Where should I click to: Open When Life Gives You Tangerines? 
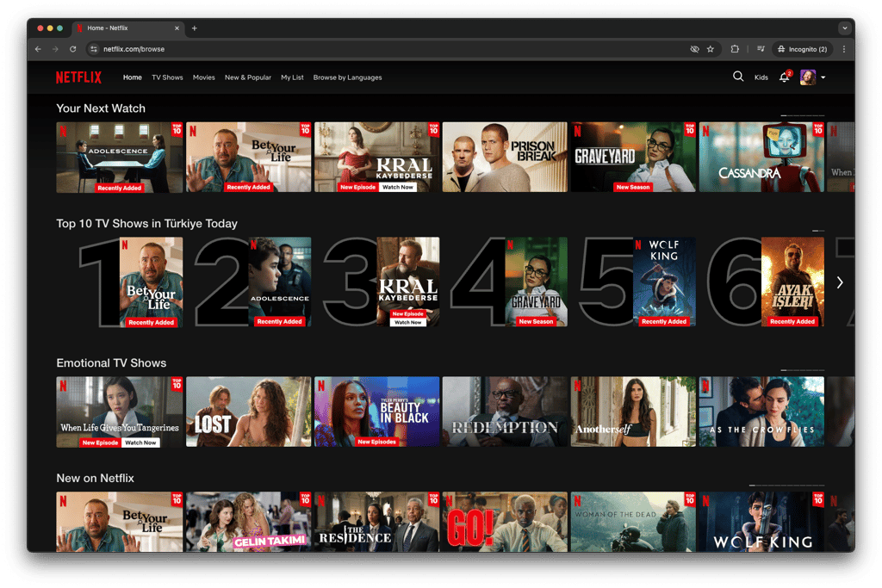coord(119,412)
